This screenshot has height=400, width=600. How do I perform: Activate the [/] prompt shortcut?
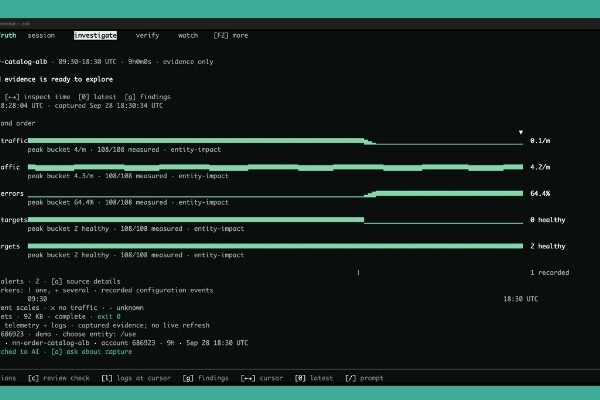tap(364, 378)
